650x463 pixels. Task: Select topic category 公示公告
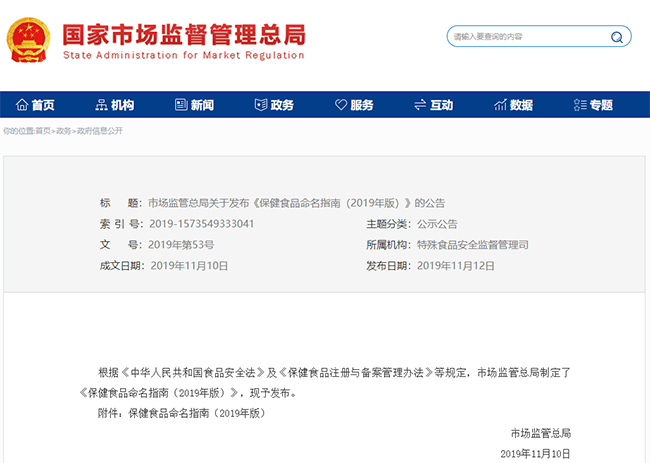tap(437, 224)
